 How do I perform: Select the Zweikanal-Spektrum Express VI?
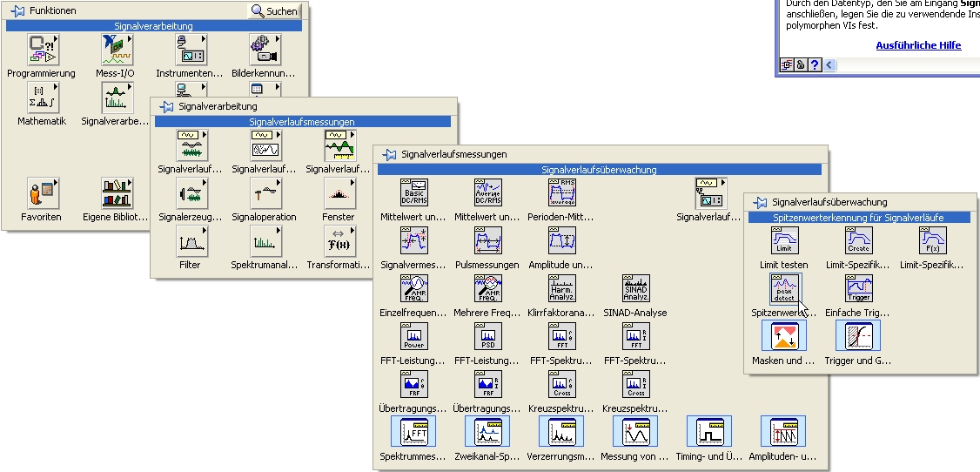(x=487, y=431)
